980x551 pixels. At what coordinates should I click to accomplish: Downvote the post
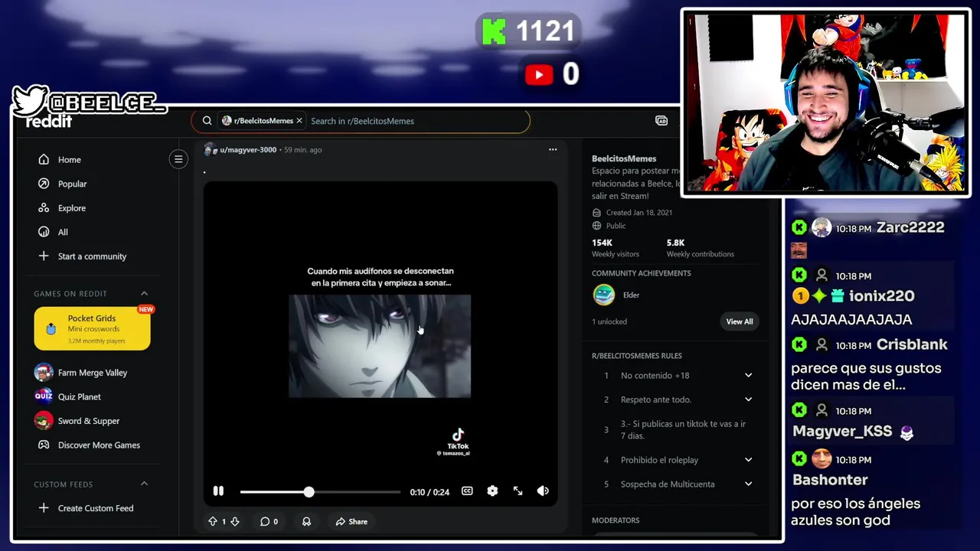tap(235, 521)
